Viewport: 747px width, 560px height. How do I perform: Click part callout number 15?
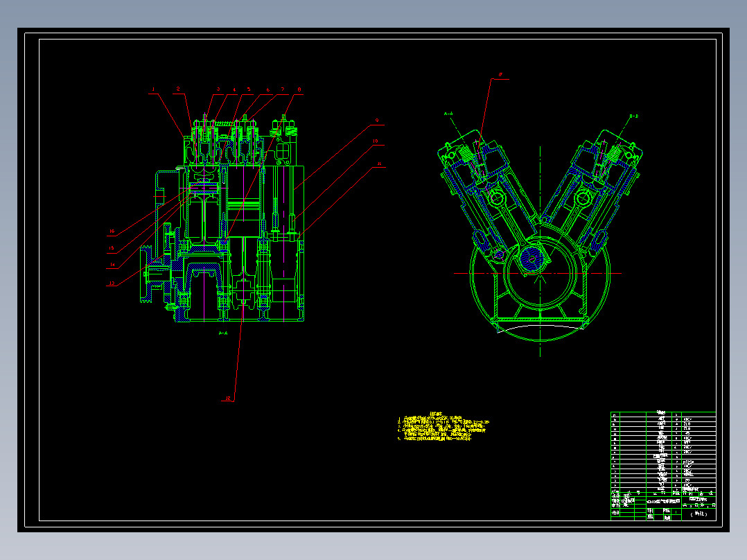[112, 248]
